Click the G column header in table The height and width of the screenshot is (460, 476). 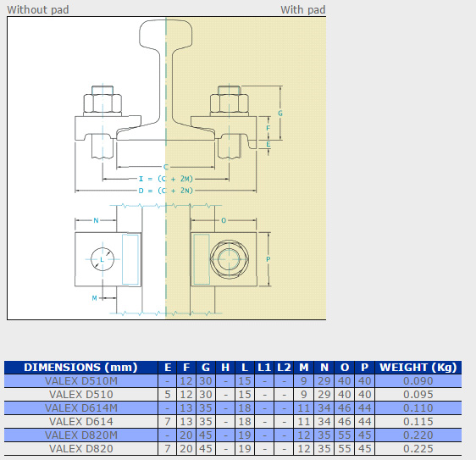pos(206,368)
